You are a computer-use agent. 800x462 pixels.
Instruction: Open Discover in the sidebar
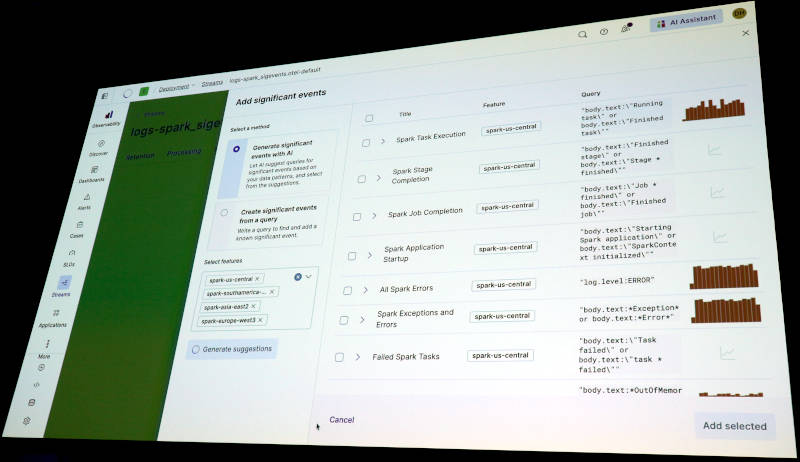tap(100, 147)
